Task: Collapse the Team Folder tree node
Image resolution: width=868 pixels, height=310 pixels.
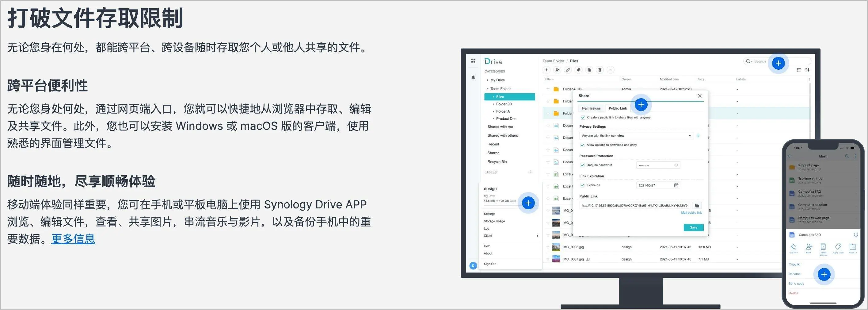Action: click(x=487, y=89)
